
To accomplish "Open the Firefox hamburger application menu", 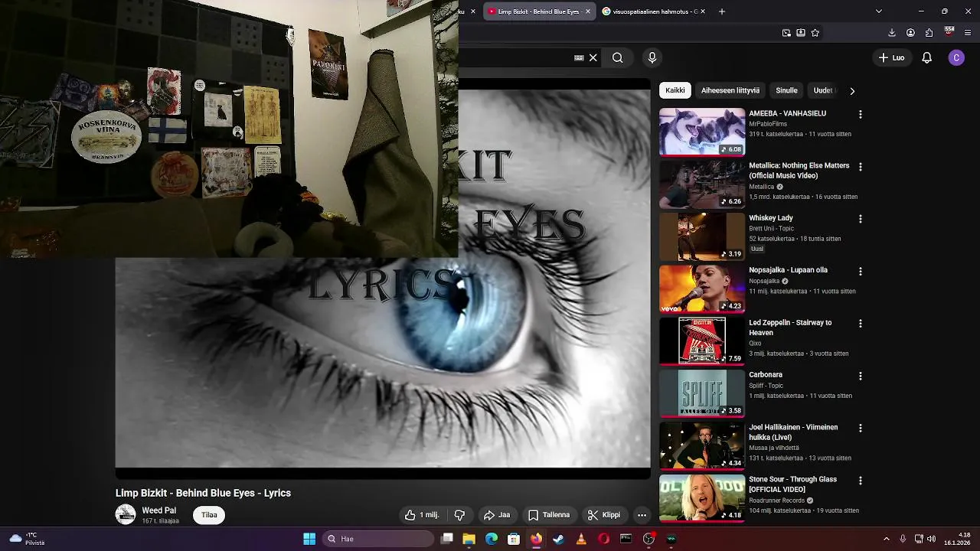I will pos(968,33).
